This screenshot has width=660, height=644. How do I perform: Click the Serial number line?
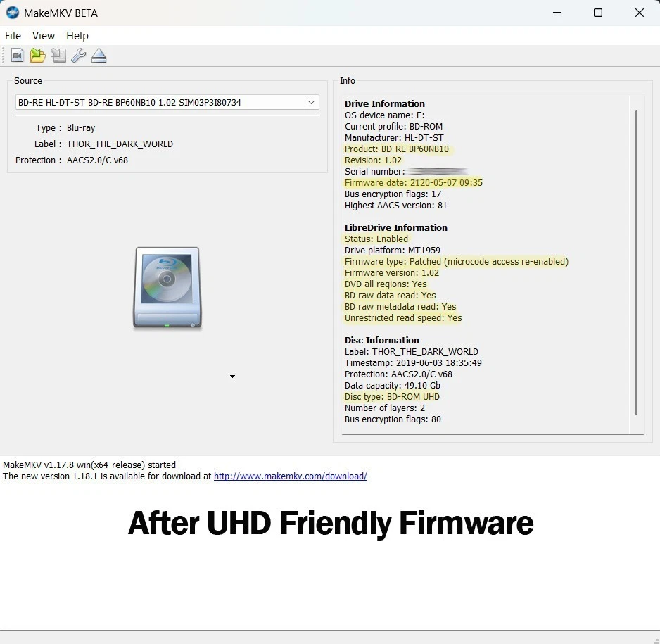point(406,171)
